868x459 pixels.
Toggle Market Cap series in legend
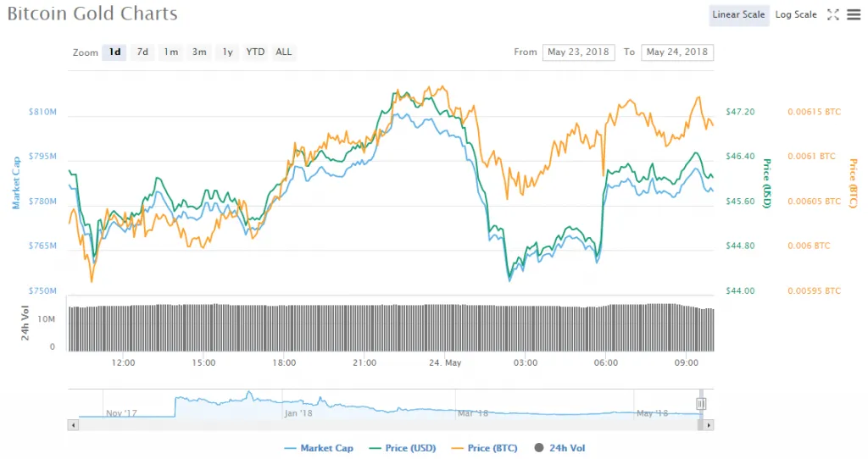319,448
